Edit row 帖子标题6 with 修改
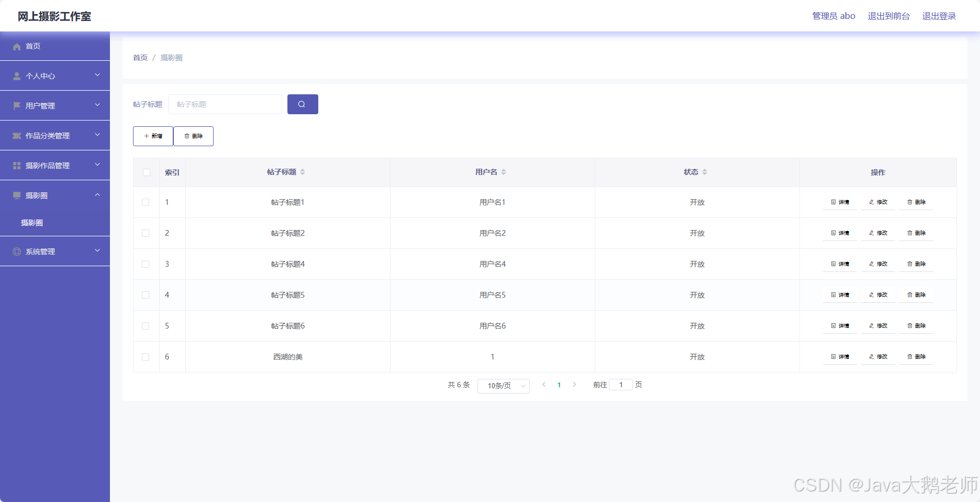 [878, 326]
